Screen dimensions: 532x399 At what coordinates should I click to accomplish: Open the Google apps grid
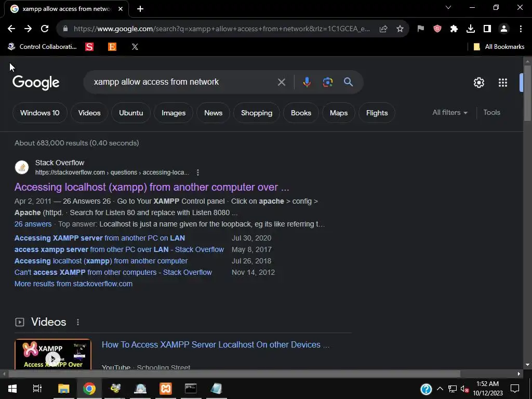click(x=503, y=83)
